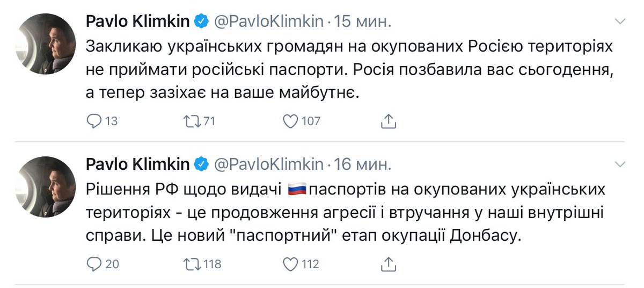Share the second tweet about Донбасу
Image resolution: width=644 pixels, height=288 pixels.
[x=388, y=263]
